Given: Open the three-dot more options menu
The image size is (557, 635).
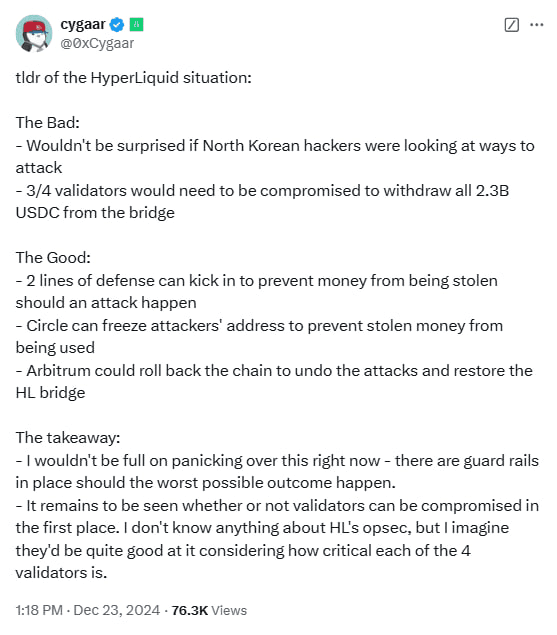Looking at the screenshot, I should pyautogui.click(x=536, y=25).
